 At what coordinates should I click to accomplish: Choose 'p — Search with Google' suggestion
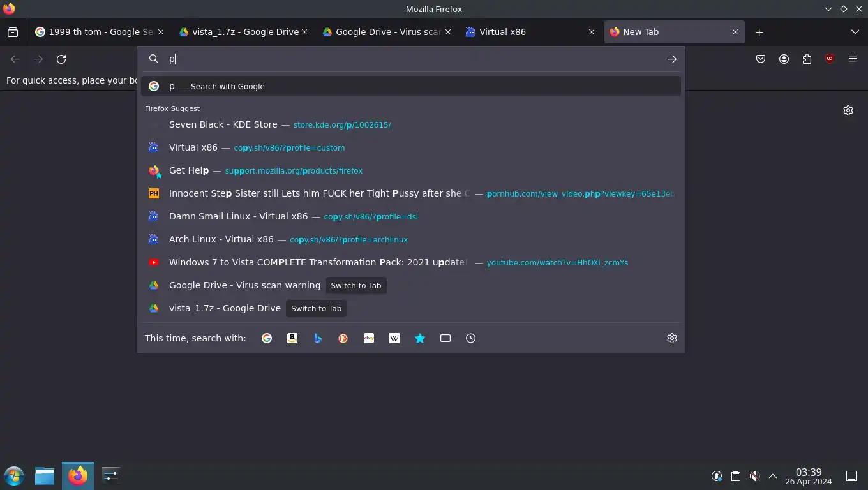(x=411, y=86)
